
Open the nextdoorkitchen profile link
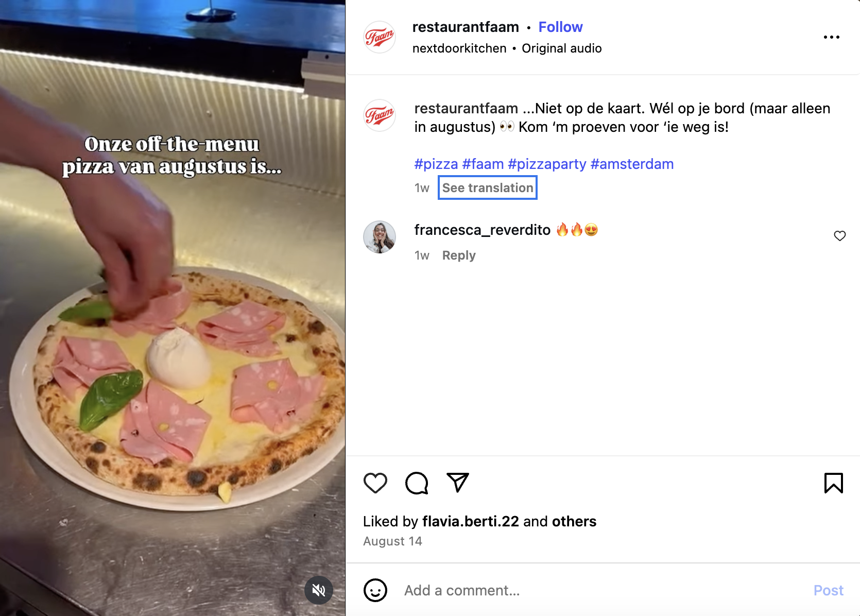[459, 48]
